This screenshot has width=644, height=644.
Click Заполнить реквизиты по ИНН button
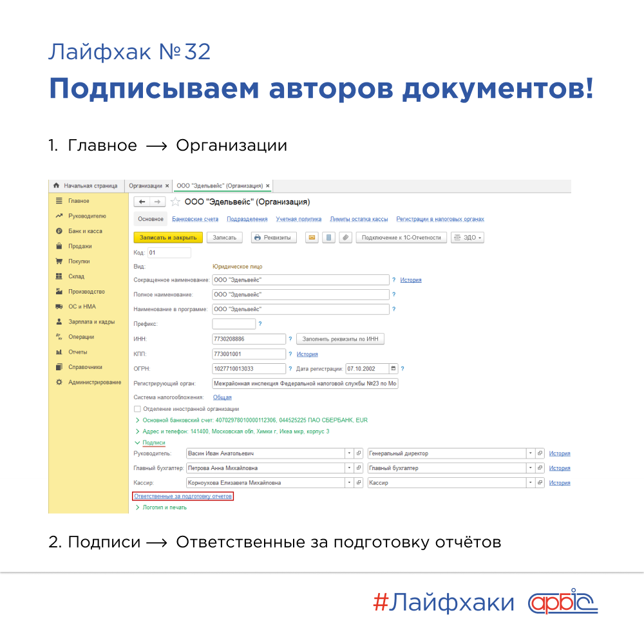tap(340, 339)
